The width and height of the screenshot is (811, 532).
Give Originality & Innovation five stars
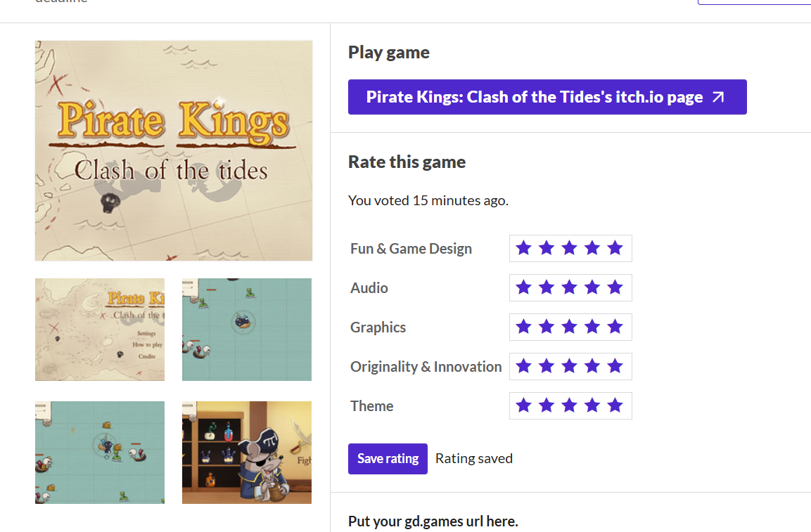(x=615, y=366)
